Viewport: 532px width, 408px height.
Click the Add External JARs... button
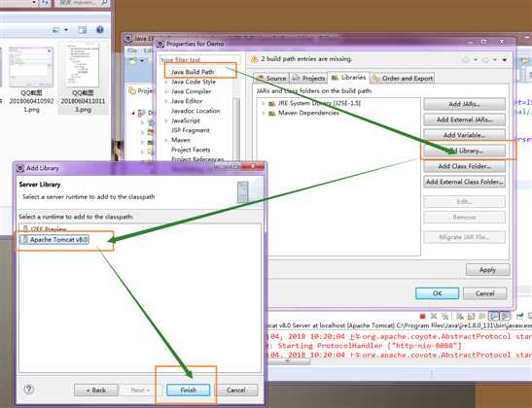[x=464, y=119]
